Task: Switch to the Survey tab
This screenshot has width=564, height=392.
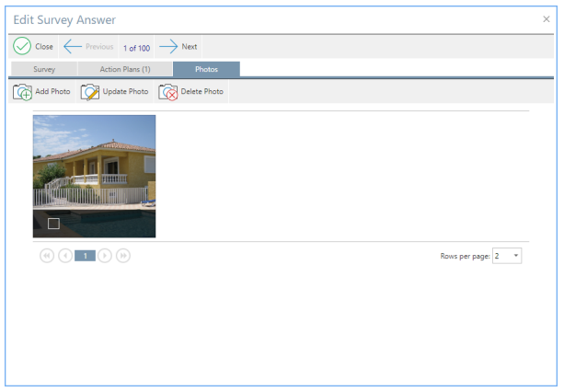Action: [44, 69]
